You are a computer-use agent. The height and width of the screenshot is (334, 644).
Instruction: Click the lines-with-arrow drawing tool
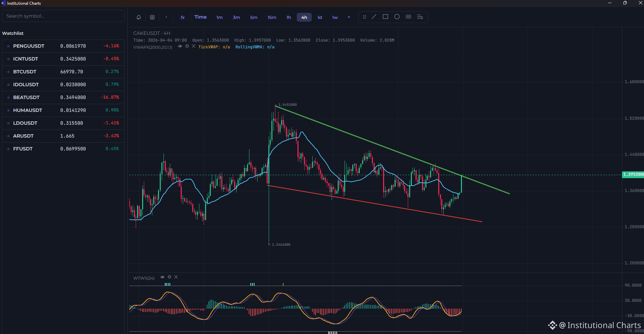click(420, 17)
